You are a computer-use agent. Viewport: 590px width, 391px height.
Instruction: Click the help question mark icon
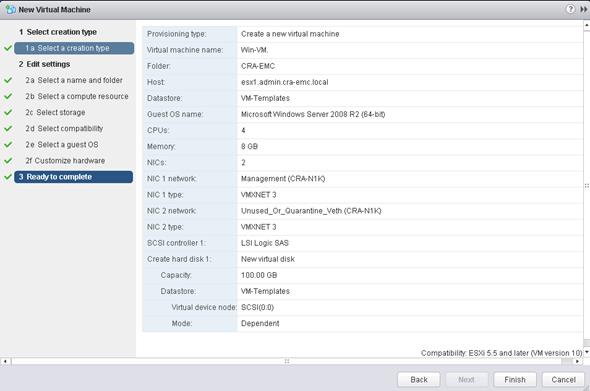(570, 9)
